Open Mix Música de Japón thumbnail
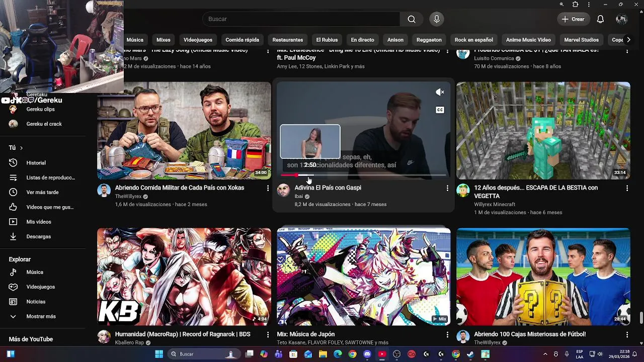644x362 pixels. coord(364,277)
